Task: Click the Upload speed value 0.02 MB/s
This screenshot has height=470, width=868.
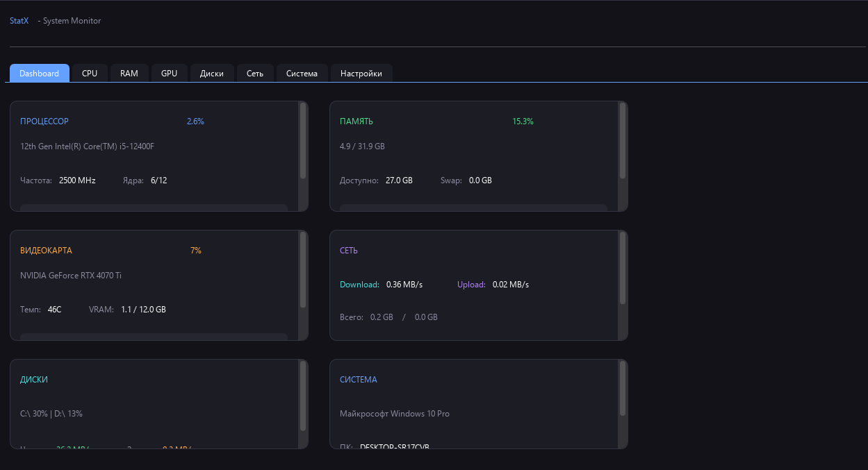Action: click(512, 284)
